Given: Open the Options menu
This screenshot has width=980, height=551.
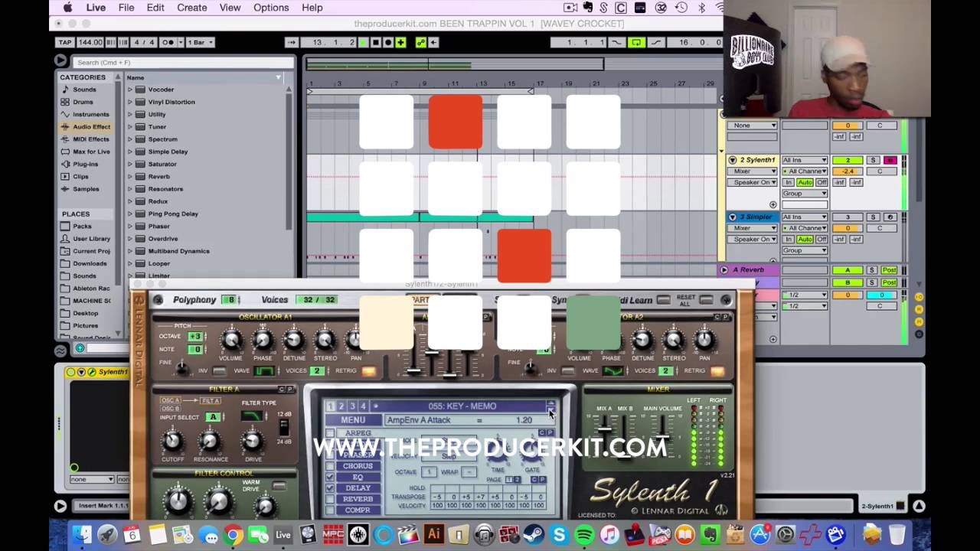Looking at the screenshot, I should click(271, 8).
